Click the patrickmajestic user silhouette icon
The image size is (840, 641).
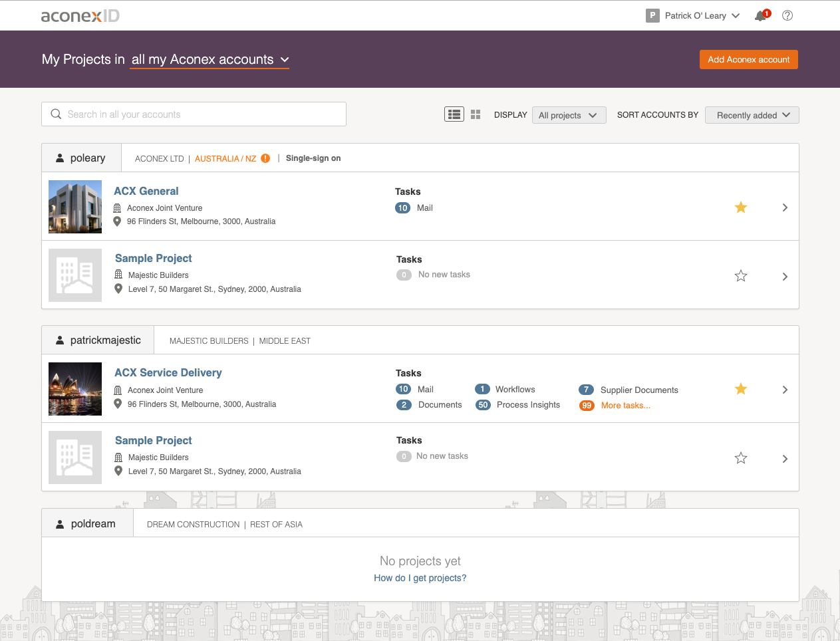point(60,340)
